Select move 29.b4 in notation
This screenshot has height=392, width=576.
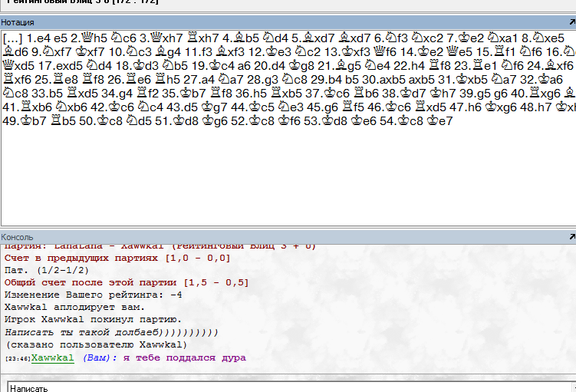coord(327,80)
